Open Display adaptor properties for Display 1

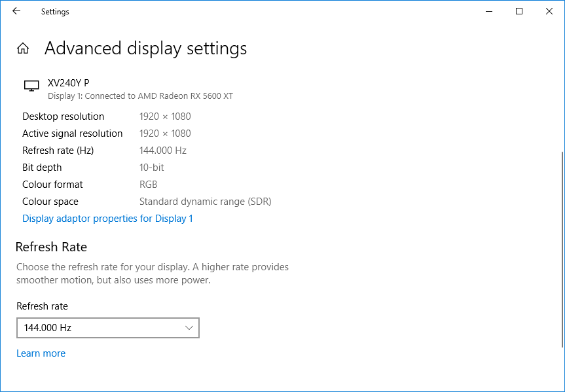pyautogui.click(x=107, y=219)
